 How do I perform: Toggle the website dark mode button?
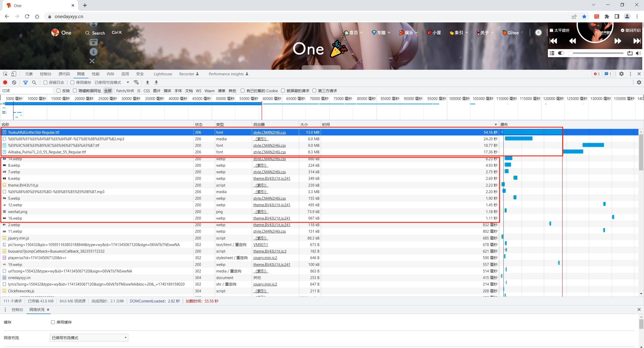tap(538, 32)
